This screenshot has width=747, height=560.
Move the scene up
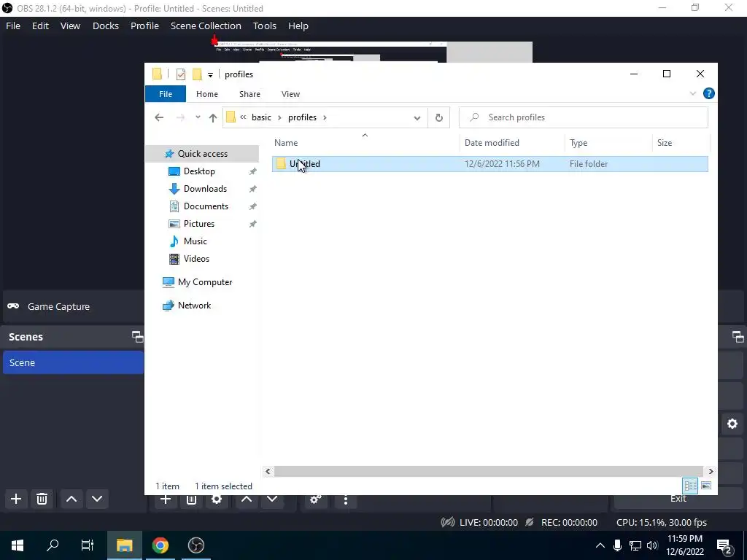[x=71, y=499]
